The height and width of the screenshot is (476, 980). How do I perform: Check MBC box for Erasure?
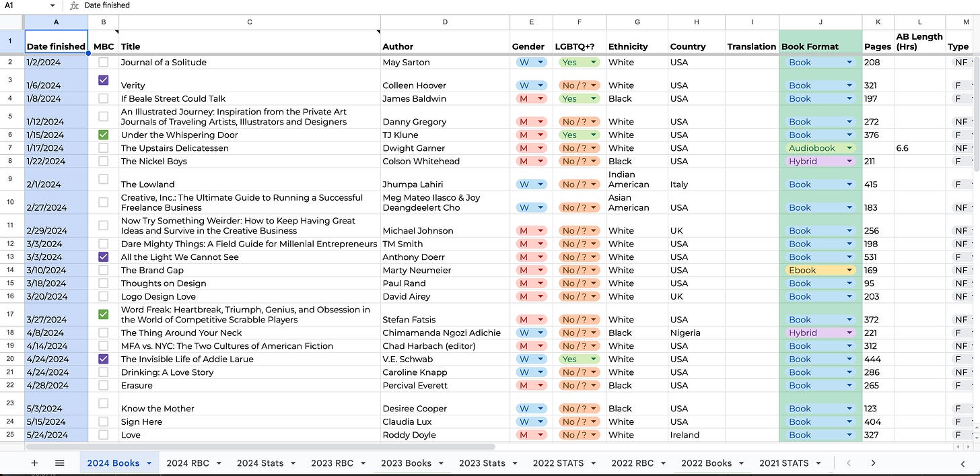(x=103, y=385)
